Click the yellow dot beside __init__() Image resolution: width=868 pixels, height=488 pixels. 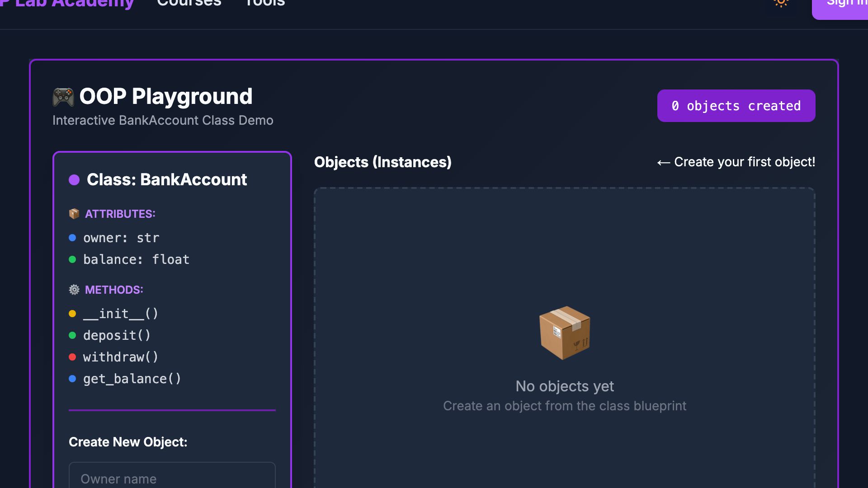click(72, 314)
